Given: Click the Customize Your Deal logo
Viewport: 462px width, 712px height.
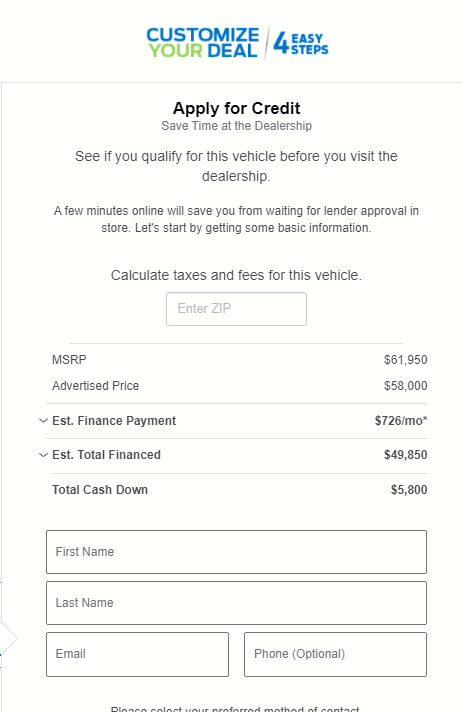Looking at the screenshot, I should [203, 43].
